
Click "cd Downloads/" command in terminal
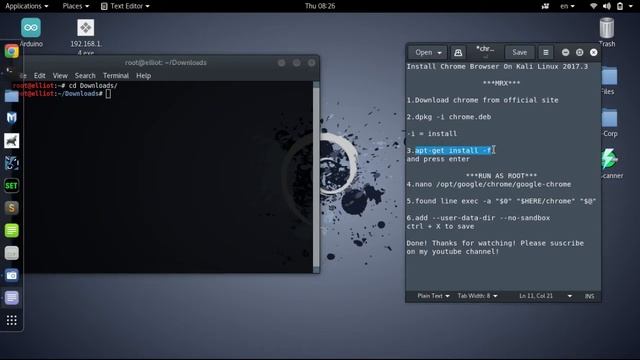93,86
